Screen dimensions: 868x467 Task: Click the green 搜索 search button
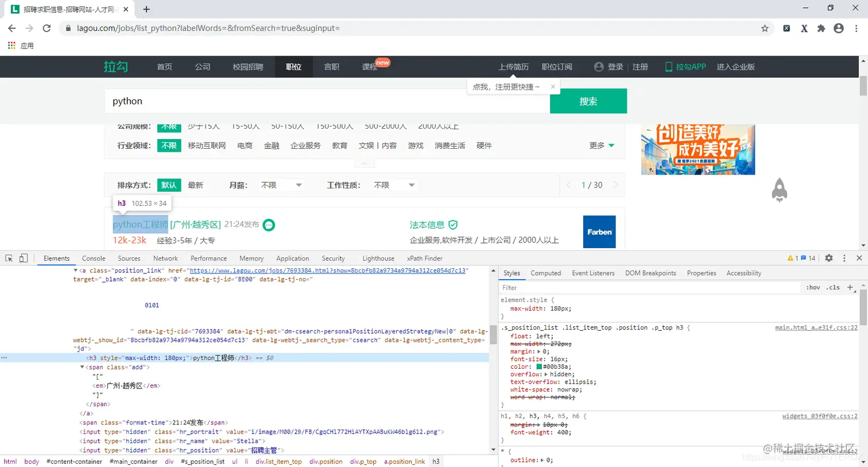coord(588,101)
